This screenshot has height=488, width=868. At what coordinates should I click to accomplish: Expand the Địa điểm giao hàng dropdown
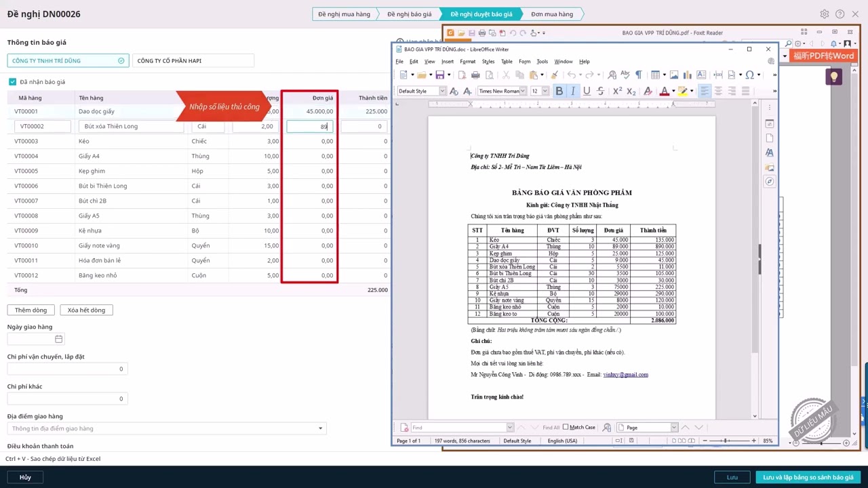click(x=320, y=428)
